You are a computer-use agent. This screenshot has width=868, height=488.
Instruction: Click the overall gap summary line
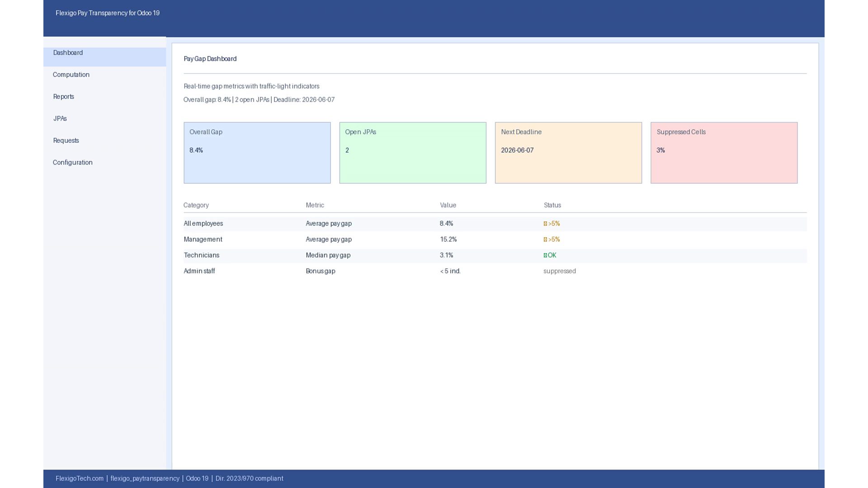tap(259, 100)
